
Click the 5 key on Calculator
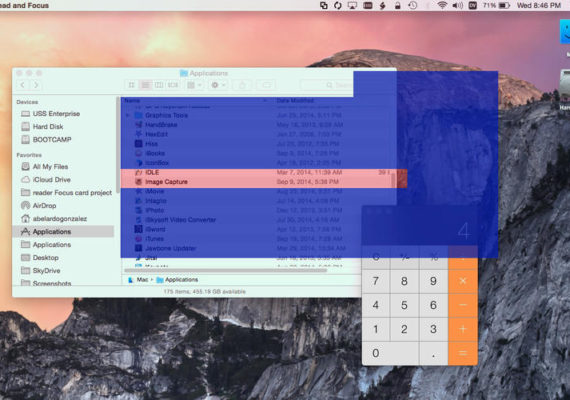coord(404,305)
